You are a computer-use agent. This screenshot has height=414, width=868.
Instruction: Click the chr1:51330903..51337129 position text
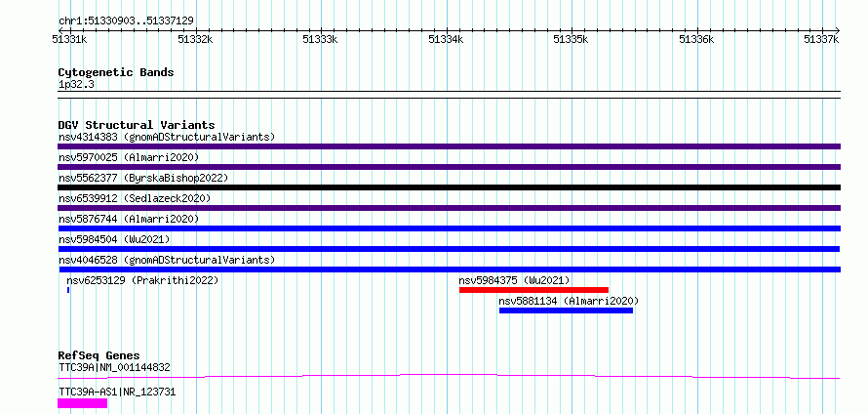coord(126,21)
